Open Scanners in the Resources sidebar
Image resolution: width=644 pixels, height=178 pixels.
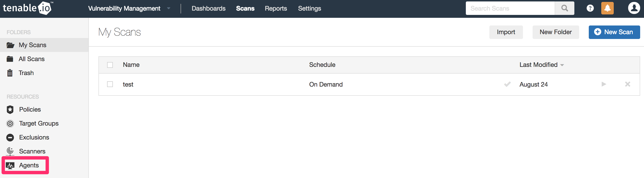32,151
